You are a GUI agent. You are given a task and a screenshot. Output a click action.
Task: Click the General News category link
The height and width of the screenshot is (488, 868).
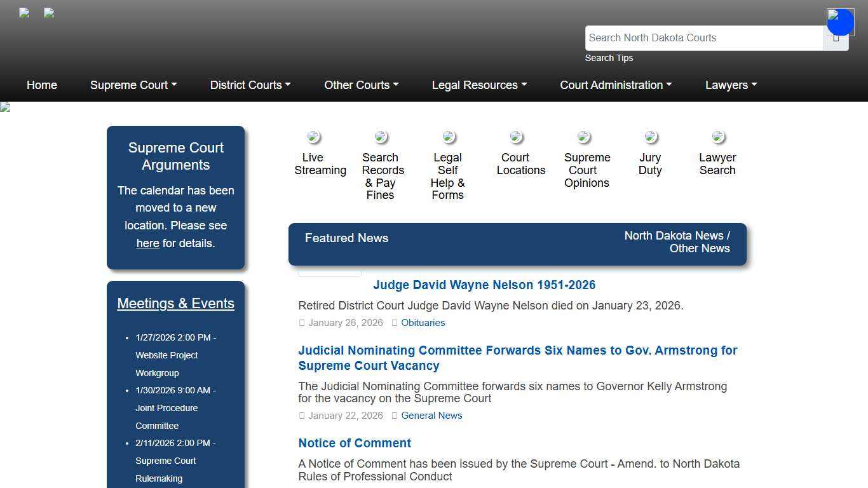point(431,415)
